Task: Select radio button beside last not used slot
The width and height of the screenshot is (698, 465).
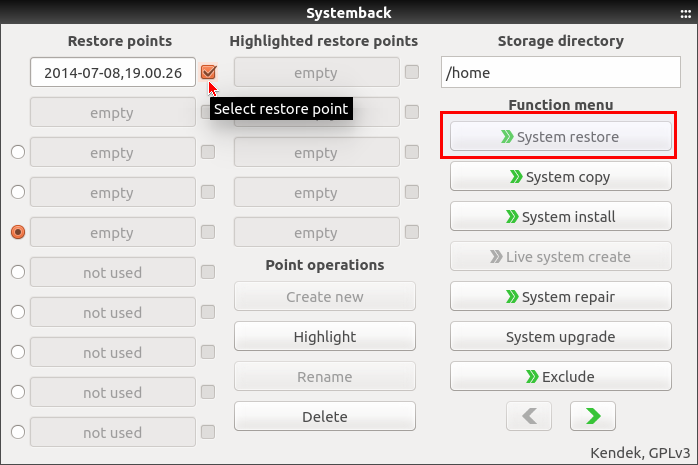Action: pyautogui.click(x=18, y=432)
